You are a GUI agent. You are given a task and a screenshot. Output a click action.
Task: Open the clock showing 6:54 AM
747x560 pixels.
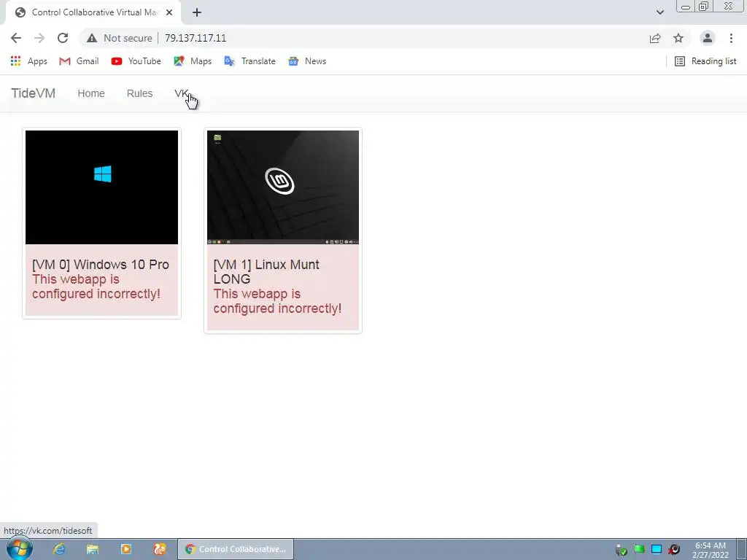pyautogui.click(x=711, y=550)
